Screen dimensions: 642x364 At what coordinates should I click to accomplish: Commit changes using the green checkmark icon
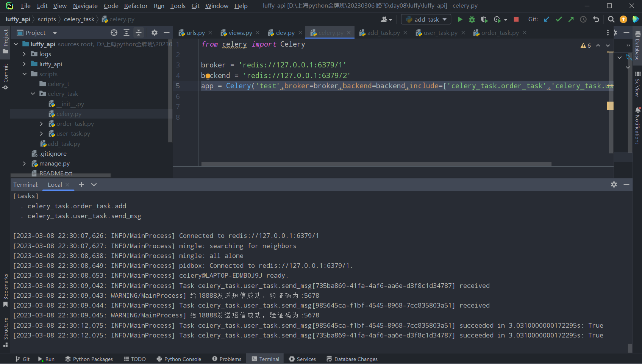tap(559, 19)
